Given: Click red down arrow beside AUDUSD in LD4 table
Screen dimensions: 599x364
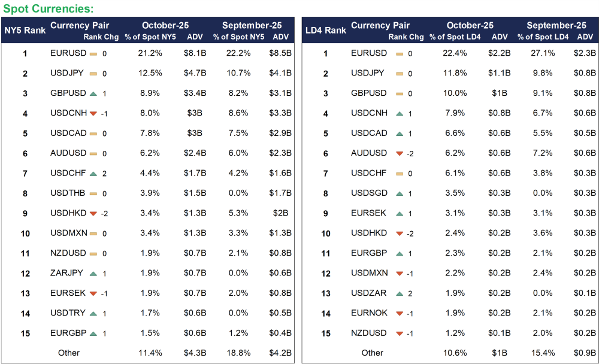Looking at the screenshot, I should (399, 154).
